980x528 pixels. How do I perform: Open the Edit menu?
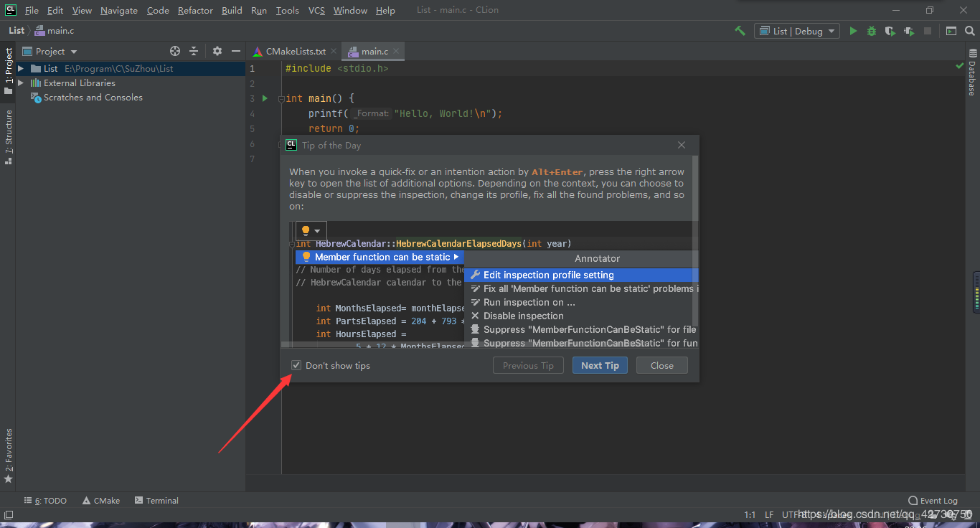click(x=55, y=11)
